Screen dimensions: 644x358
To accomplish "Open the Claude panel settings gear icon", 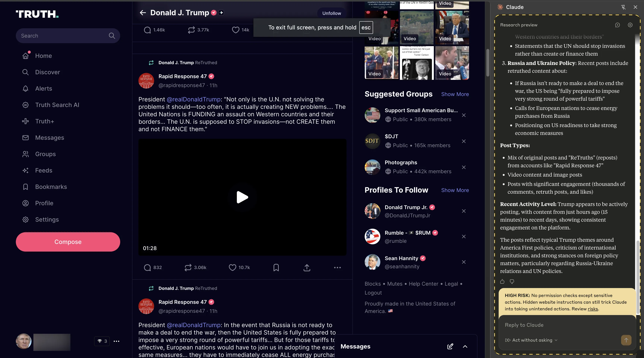I will (x=630, y=25).
